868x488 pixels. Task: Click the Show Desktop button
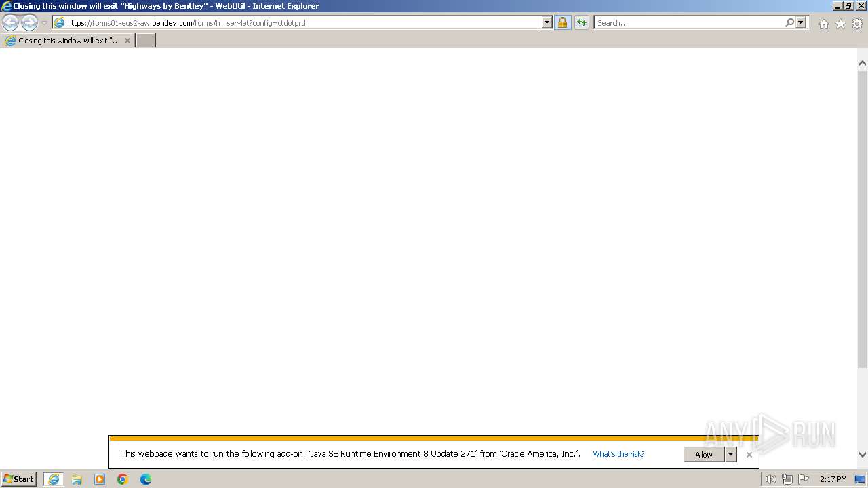861,479
